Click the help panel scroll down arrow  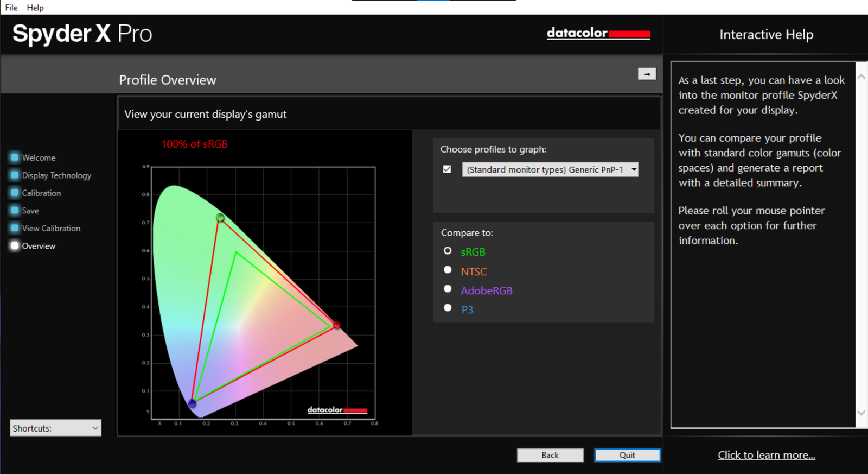[861, 413]
